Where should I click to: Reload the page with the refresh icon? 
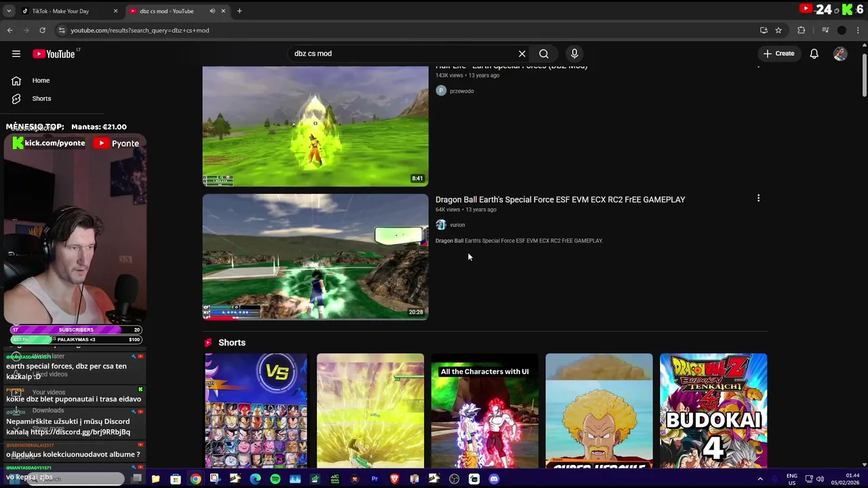pos(42,30)
